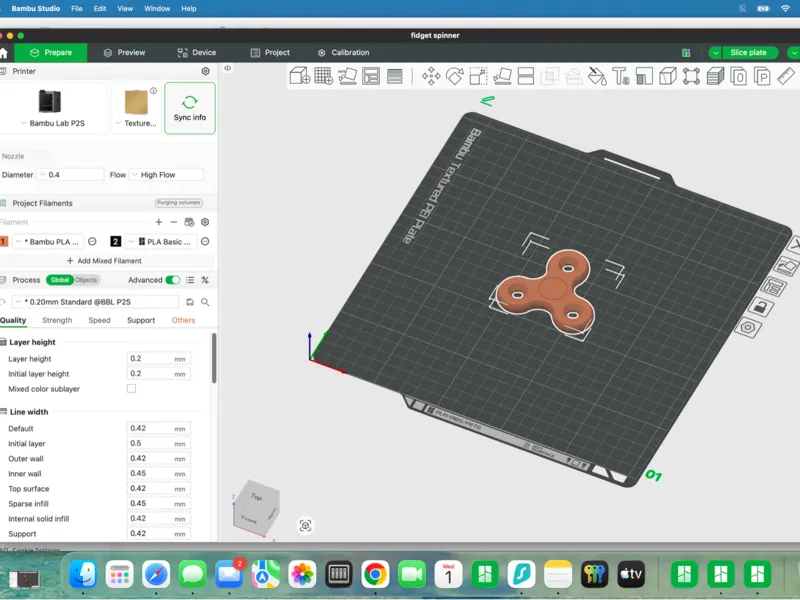Open the Project tab
Image resolution: width=800 pixels, height=600 pixels.
[x=270, y=53]
